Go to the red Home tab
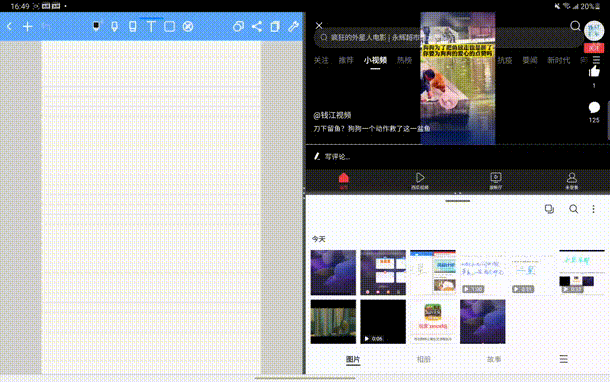Screen dimensions: 610x382 pyautogui.click(x=344, y=181)
